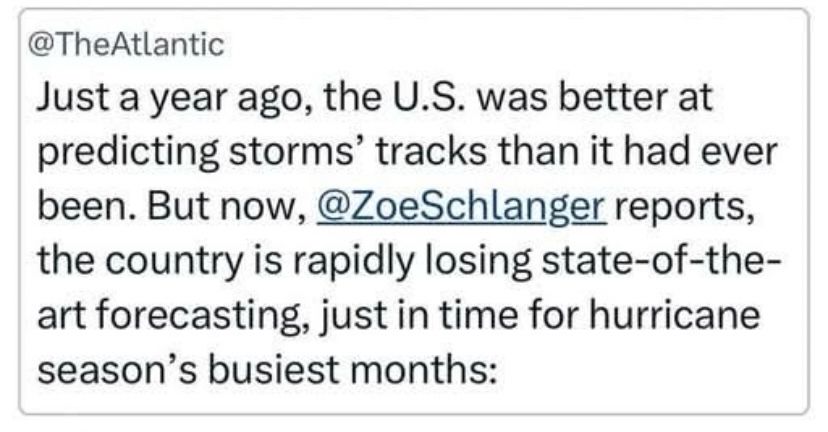Click the line starting "Just a year ago"

374,99
